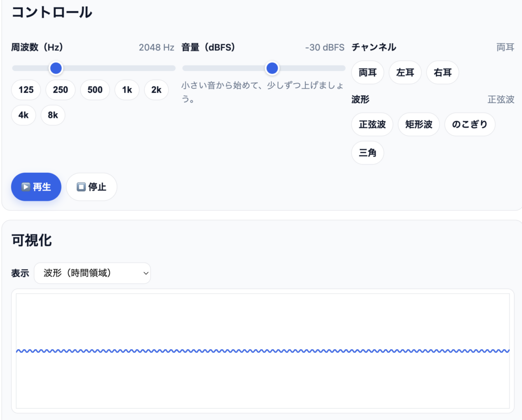Switch channel to 両耳 (both ears)
Screen dimensions: 522x420
(x=368, y=72)
